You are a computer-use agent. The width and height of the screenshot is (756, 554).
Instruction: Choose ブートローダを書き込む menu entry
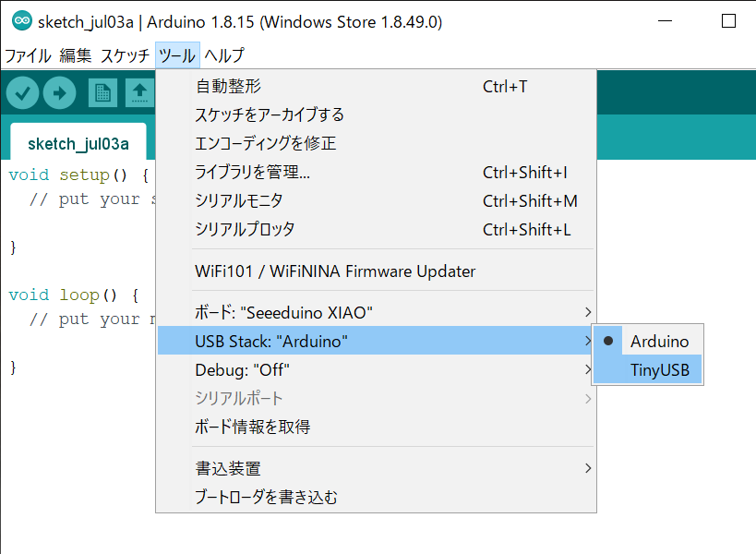376,497
